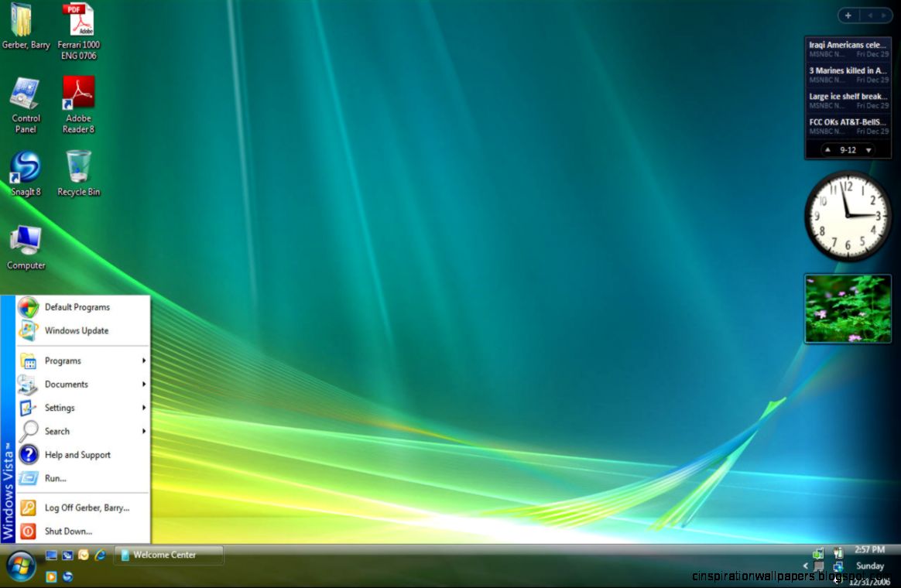
Task: Launch Internet Explorer from Quick Launch
Action: tap(100, 555)
